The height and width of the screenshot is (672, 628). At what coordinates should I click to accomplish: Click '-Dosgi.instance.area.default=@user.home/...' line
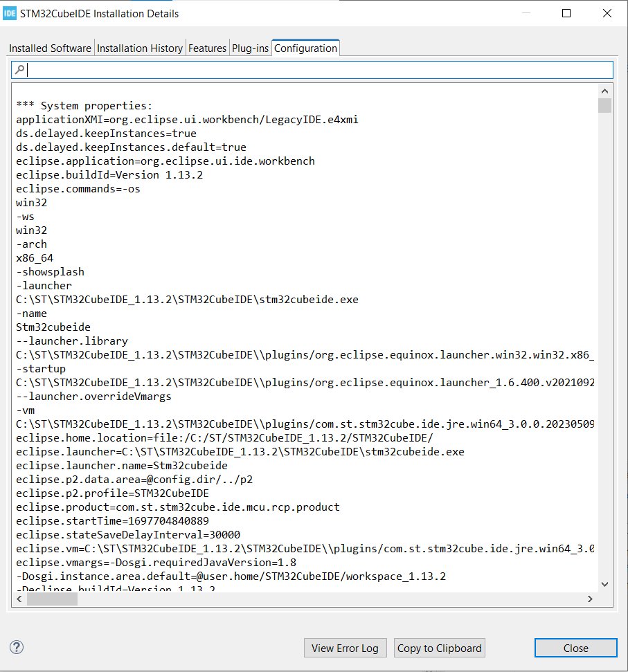point(231,576)
